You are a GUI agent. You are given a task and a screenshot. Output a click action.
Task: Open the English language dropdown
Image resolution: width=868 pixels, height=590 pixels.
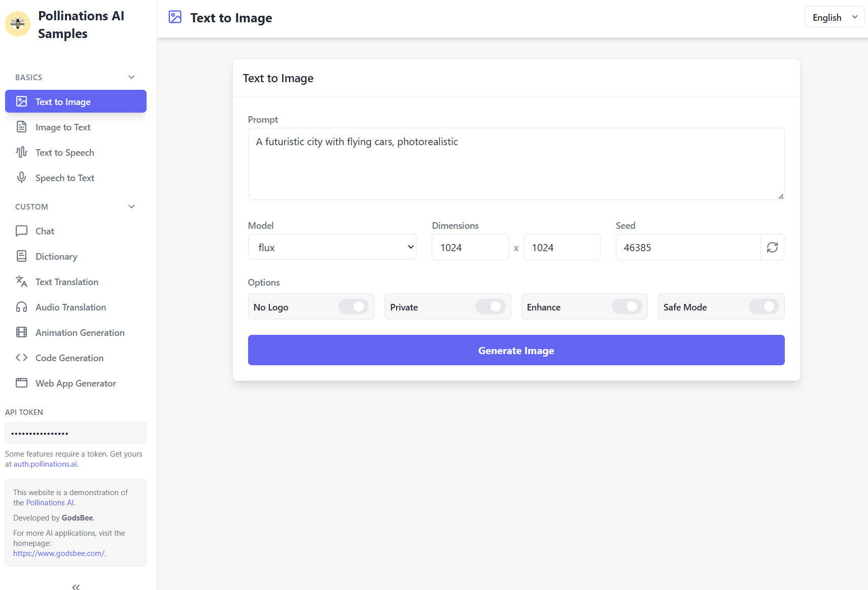[835, 17]
